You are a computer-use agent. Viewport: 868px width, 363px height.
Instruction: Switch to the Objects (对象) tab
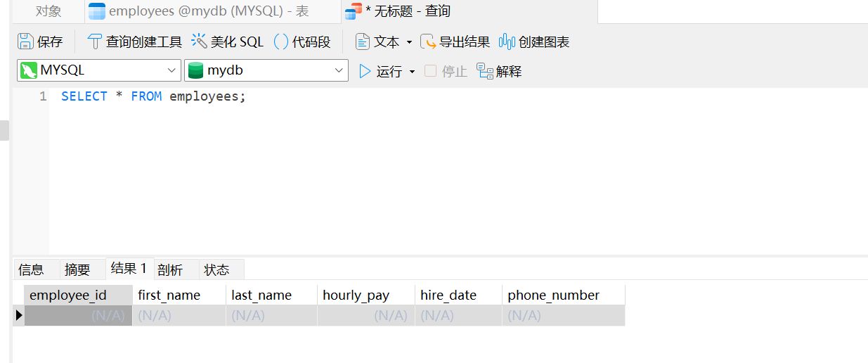48,11
